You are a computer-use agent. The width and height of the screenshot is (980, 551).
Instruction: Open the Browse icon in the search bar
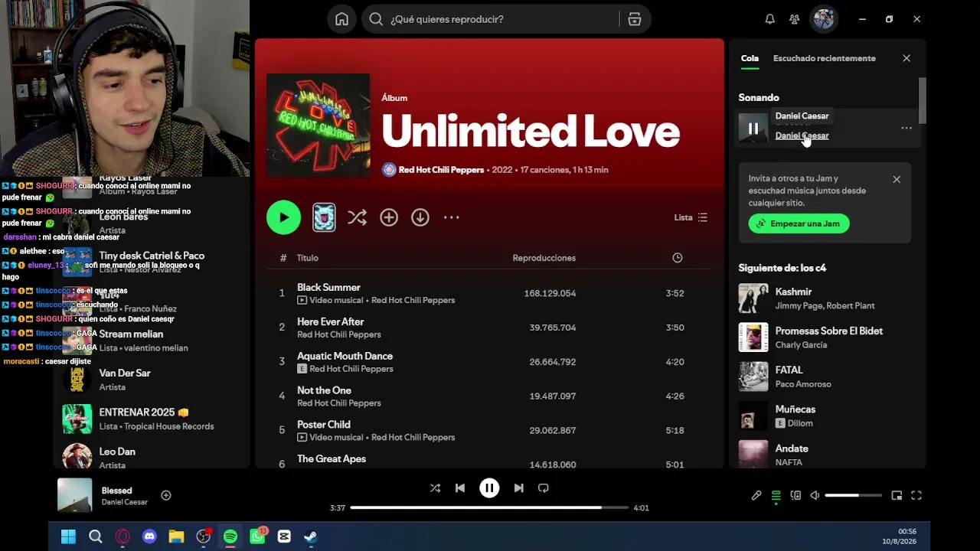tap(634, 19)
